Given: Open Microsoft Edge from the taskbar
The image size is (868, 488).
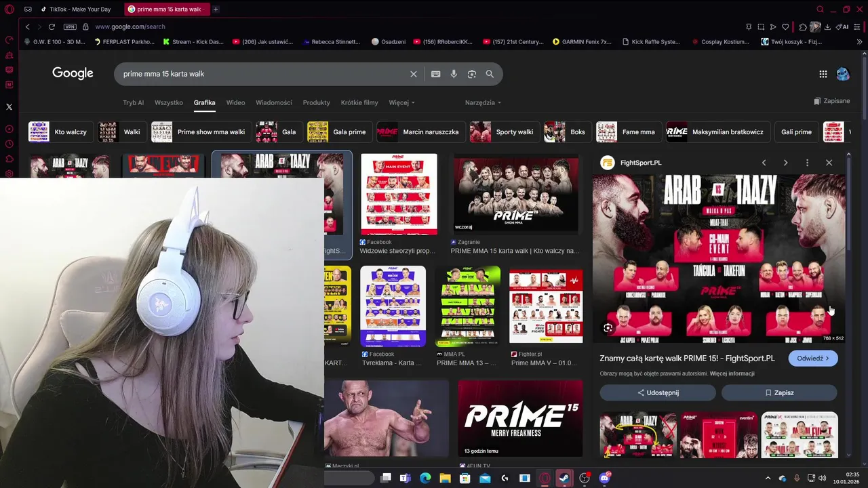Looking at the screenshot, I should [x=425, y=478].
